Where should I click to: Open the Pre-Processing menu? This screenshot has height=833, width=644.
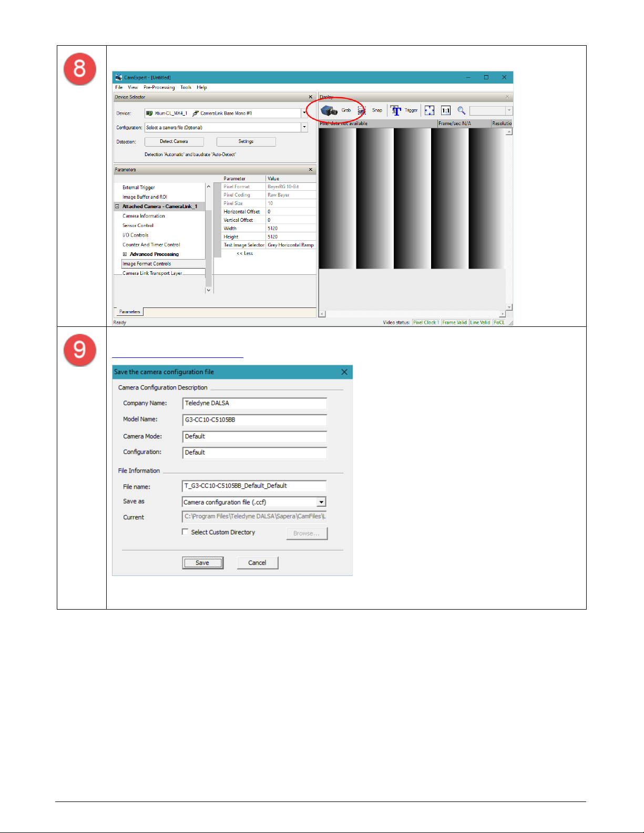click(159, 87)
